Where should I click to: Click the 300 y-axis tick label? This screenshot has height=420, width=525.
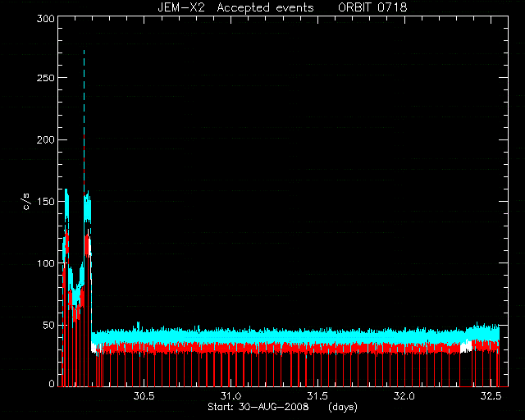46,19
